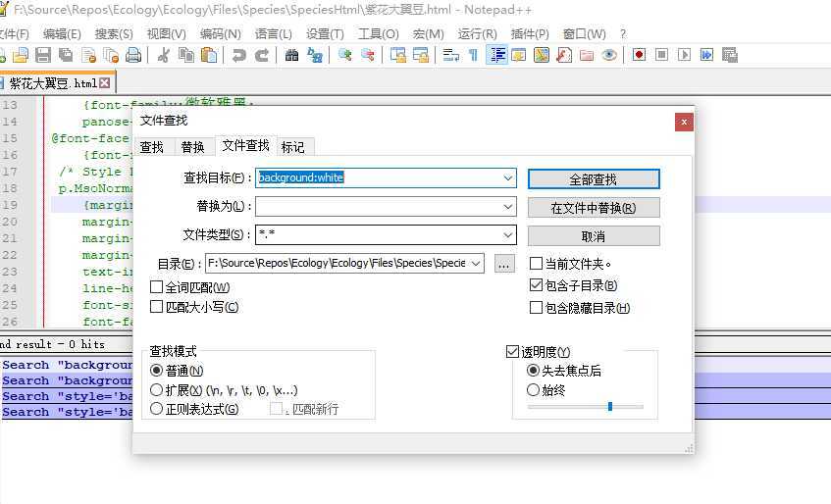Select the 扩展 search mode radio
The width and height of the screenshot is (831, 504).
coord(156,390)
